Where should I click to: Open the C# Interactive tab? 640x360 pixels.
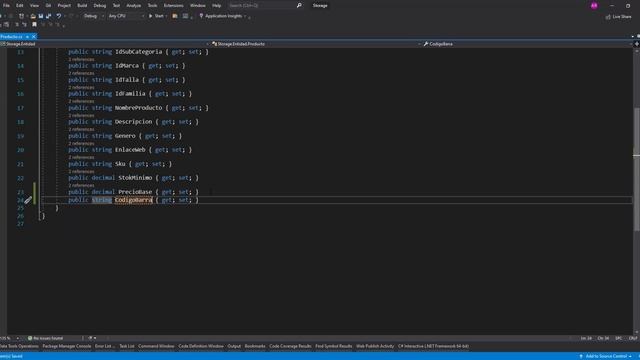tap(433, 346)
